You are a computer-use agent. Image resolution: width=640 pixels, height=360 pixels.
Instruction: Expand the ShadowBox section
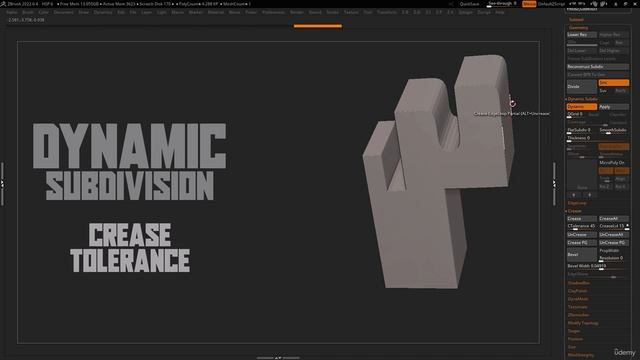coord(579,283)
